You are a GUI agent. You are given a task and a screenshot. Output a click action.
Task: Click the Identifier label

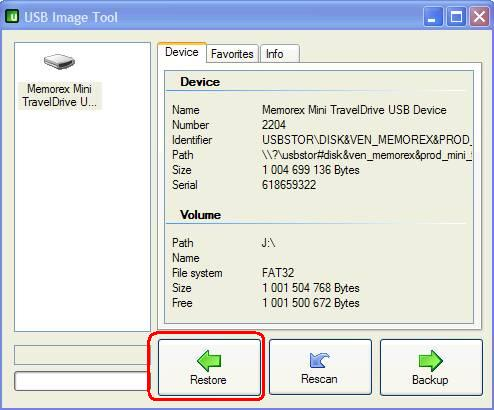click(192, 140)
